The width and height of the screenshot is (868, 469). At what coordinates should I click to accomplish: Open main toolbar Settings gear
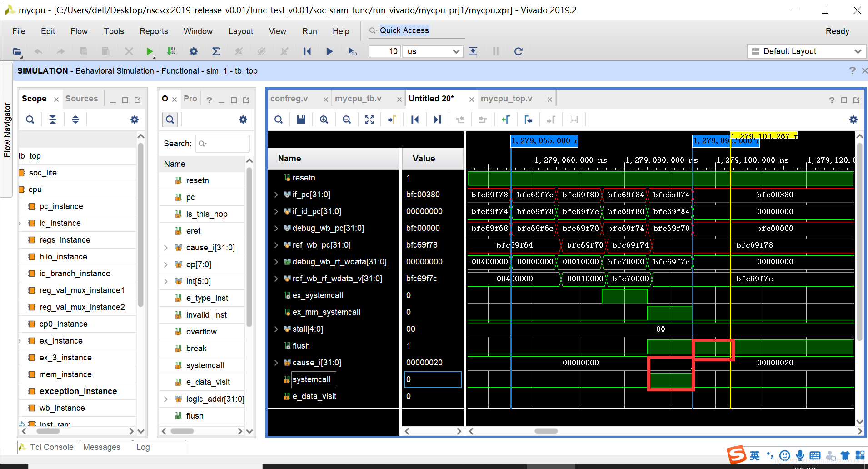click(194, 51)
